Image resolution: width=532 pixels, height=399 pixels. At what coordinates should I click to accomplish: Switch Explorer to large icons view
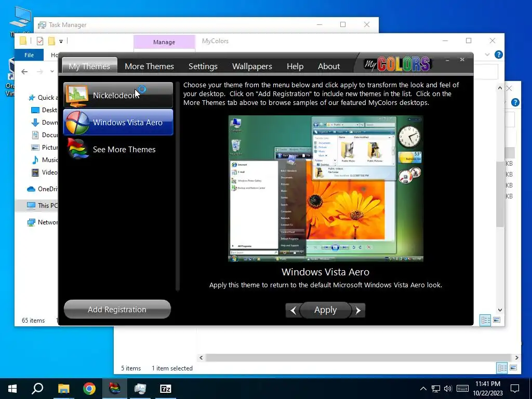[497, 320]
